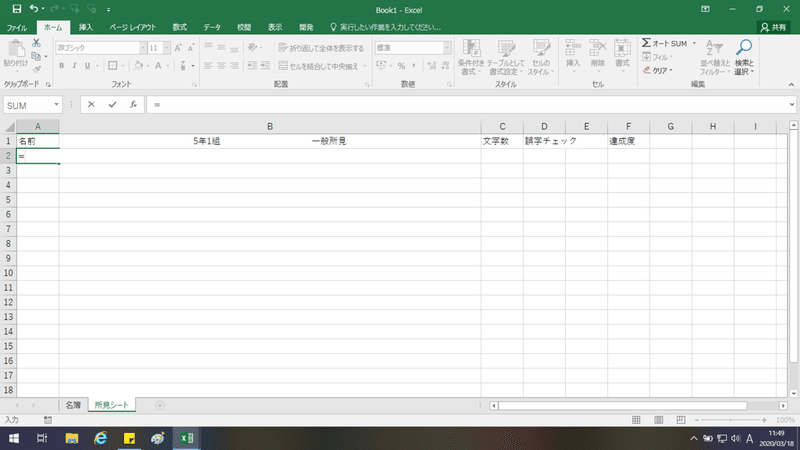Open the number format (標準) dropdown
This screenshot has height=450, width=800.
(x=447, y=48)
